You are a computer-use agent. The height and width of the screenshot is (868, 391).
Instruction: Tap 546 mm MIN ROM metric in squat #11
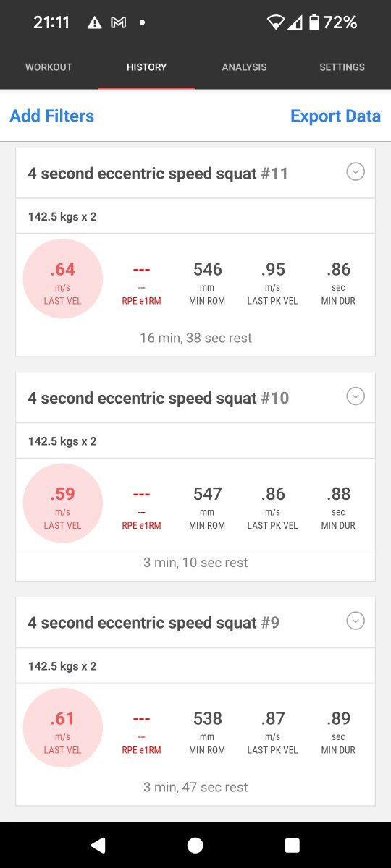click(x=207, y=282)
